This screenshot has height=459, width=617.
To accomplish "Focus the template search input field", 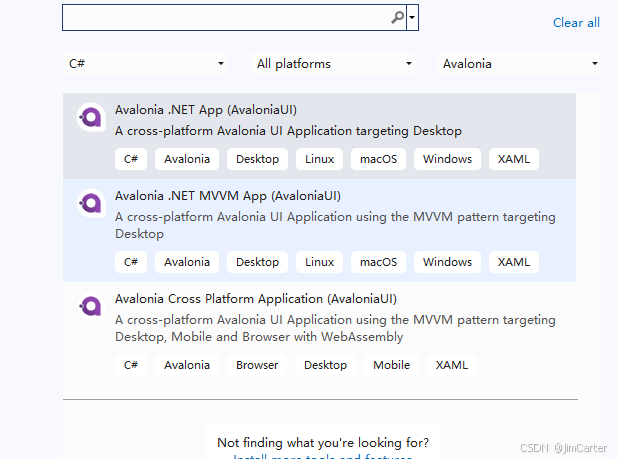I will pos(234,17).
